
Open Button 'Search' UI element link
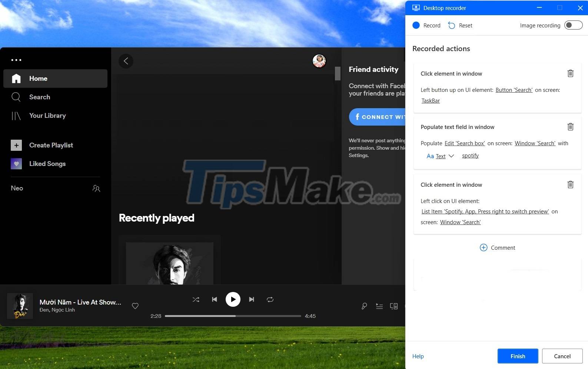point(514,90)
